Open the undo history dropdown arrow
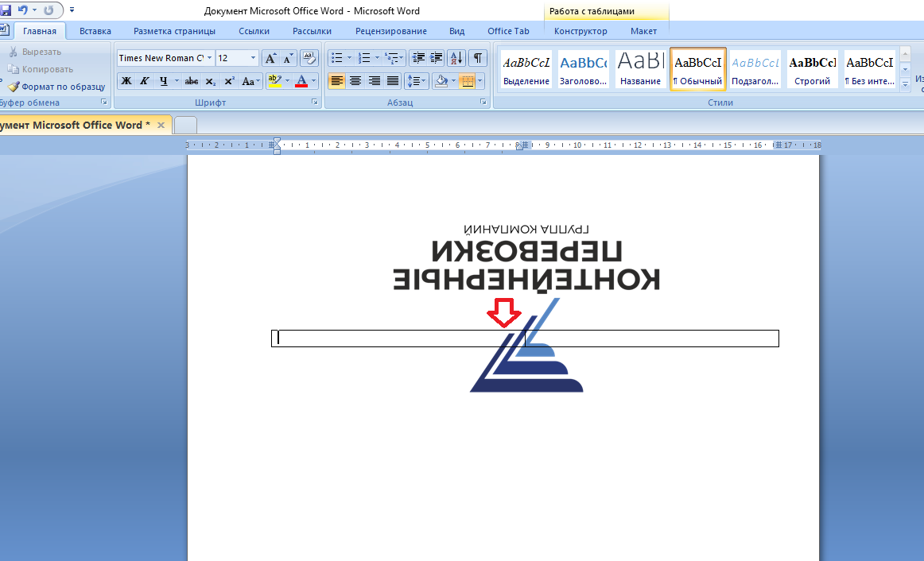This screenshot has height=561, width=924. click(34, 10)
